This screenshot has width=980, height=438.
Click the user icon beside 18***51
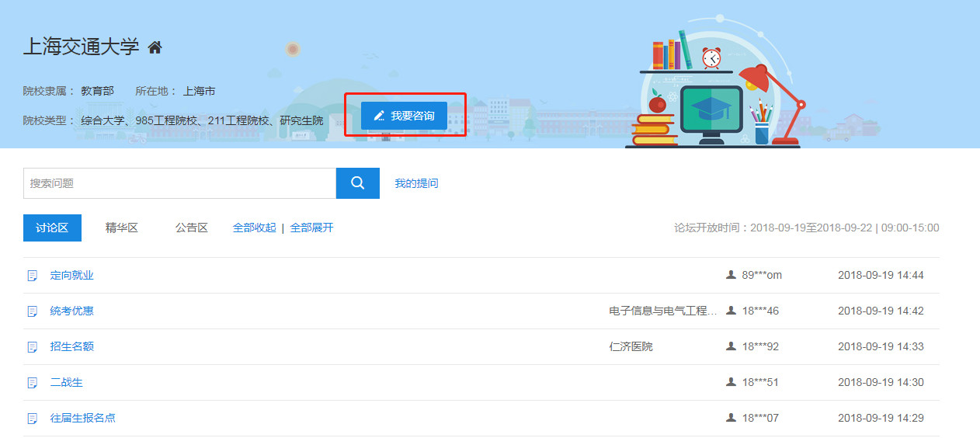coord(731,382)
